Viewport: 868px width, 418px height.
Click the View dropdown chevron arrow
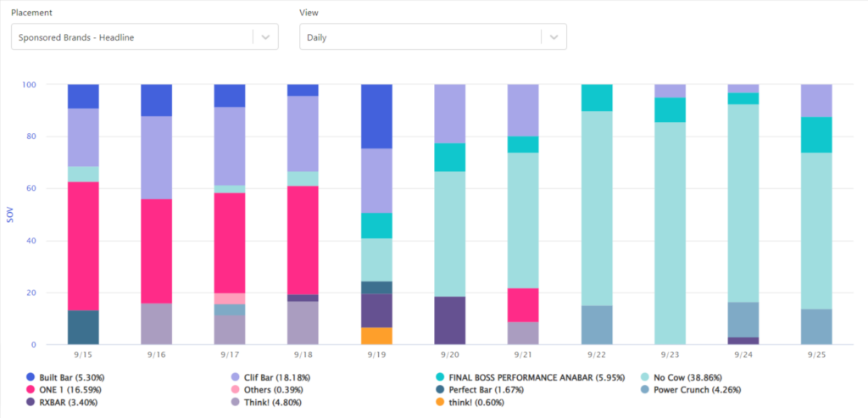(x=554, y=37)
